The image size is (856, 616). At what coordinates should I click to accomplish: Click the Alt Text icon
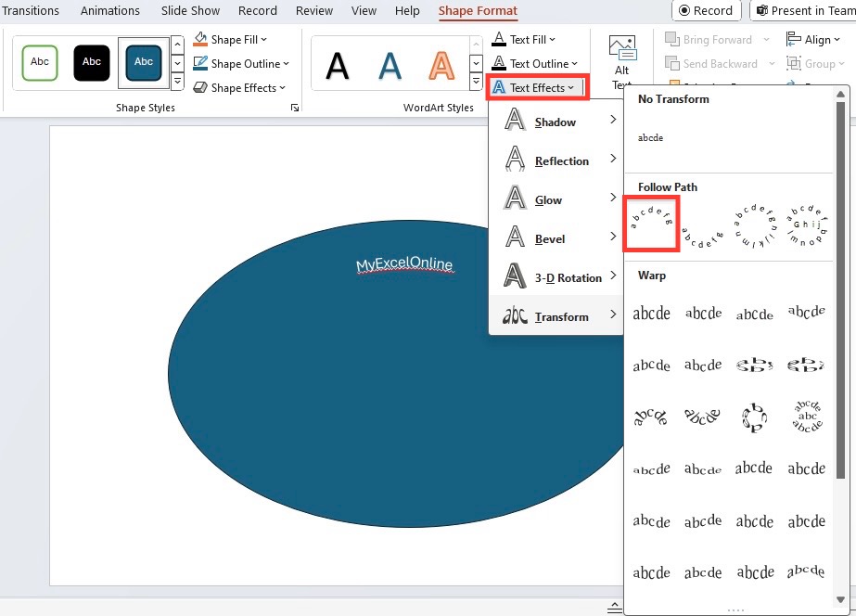(x=621, y=48)
